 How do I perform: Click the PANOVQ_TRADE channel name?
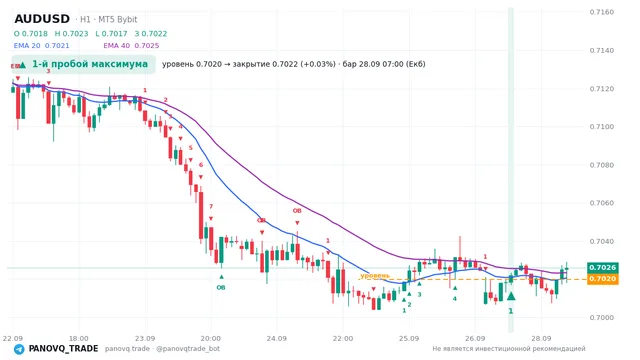(x=63, y=349)
